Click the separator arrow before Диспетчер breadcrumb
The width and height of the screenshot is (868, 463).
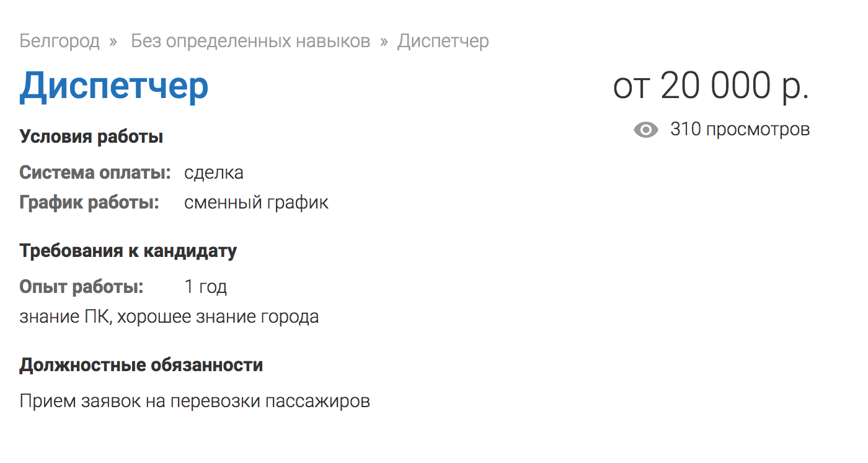point(384,42)
